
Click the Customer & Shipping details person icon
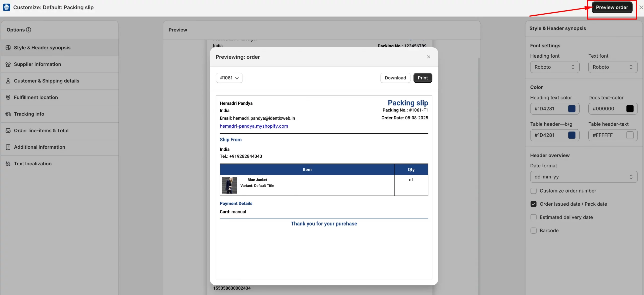8,81
